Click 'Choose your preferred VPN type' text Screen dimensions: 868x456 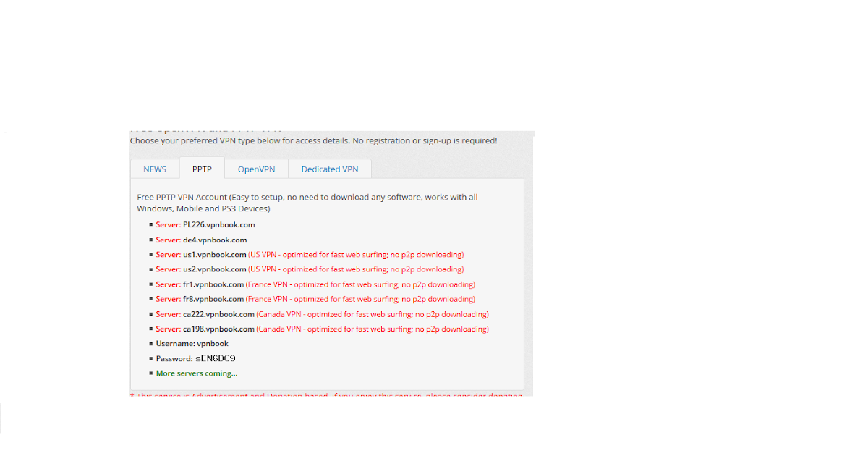coord(313,140)
